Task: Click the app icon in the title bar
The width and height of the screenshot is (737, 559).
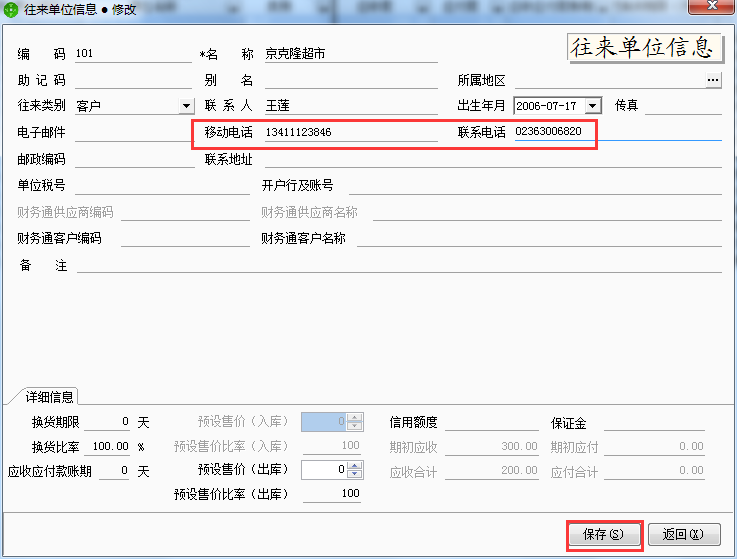Action: pyautogui.click(x=11, y=9)
